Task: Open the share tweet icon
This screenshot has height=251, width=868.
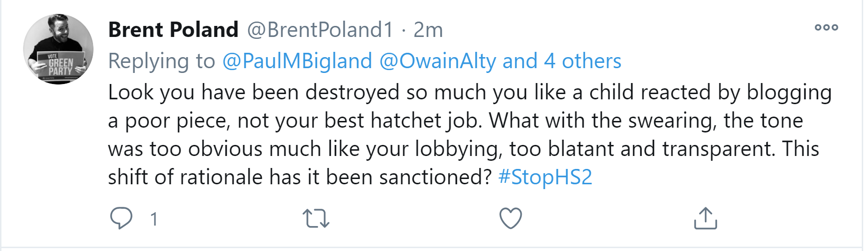Action: pos(705,218)
